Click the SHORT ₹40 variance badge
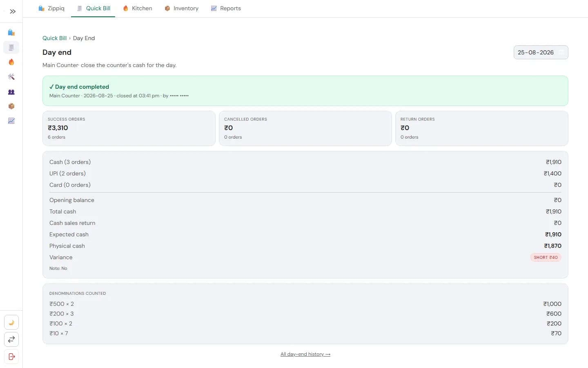588x368 pixels. point(546,257)
